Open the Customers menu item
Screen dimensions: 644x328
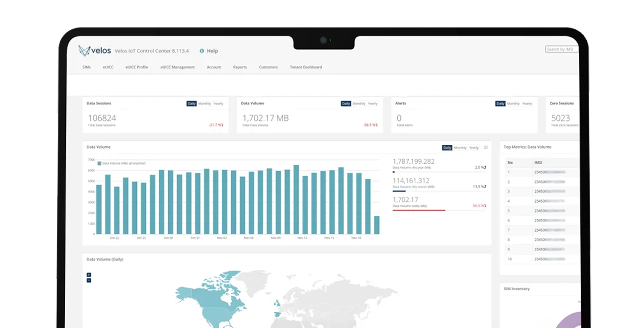coord(268,67)
